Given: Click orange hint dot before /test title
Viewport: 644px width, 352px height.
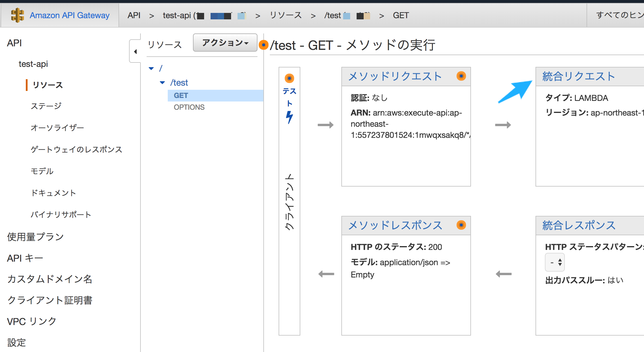Looking at the screenshot, I should (x=264, y=45).
